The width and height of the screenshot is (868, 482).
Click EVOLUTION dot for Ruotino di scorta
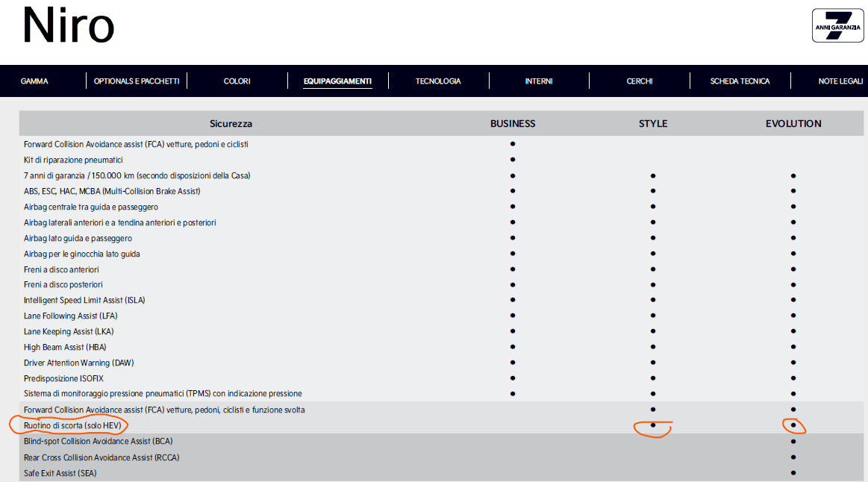coord(793,425)
